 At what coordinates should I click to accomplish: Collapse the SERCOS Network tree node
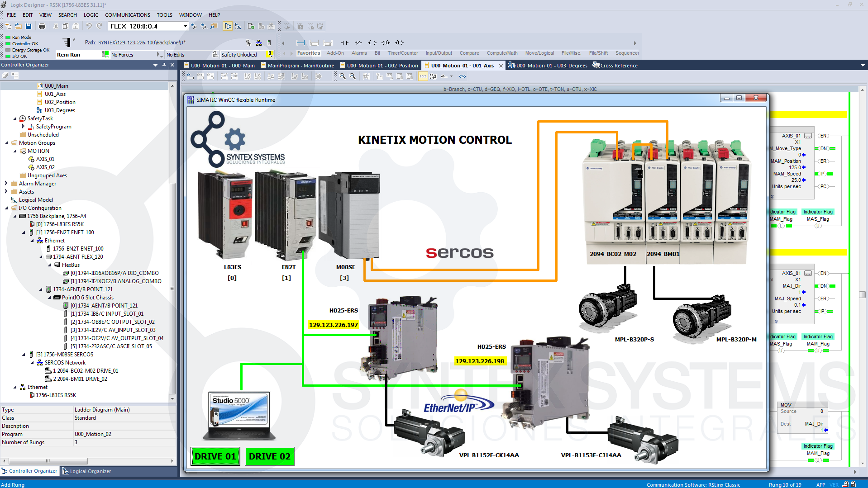pos(31,362)
